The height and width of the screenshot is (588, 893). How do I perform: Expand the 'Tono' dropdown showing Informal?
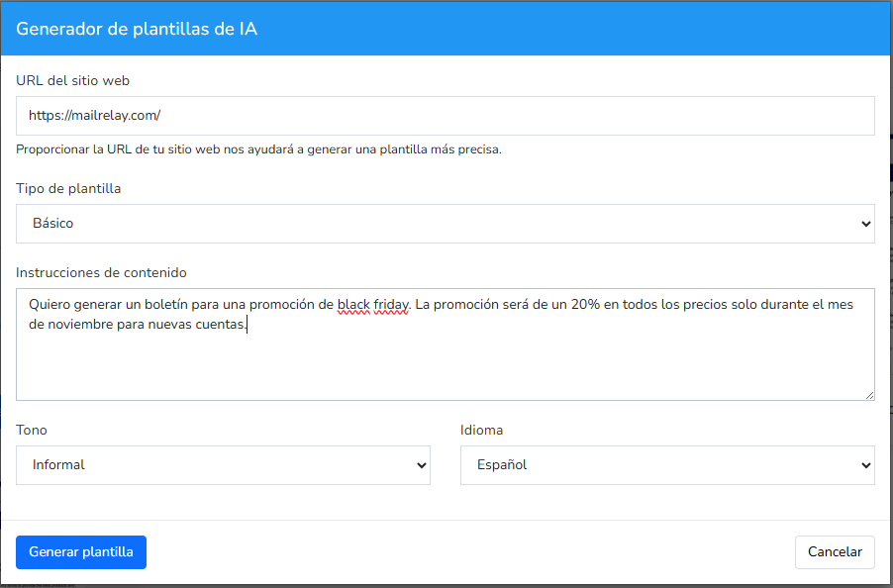click(223, 465)
